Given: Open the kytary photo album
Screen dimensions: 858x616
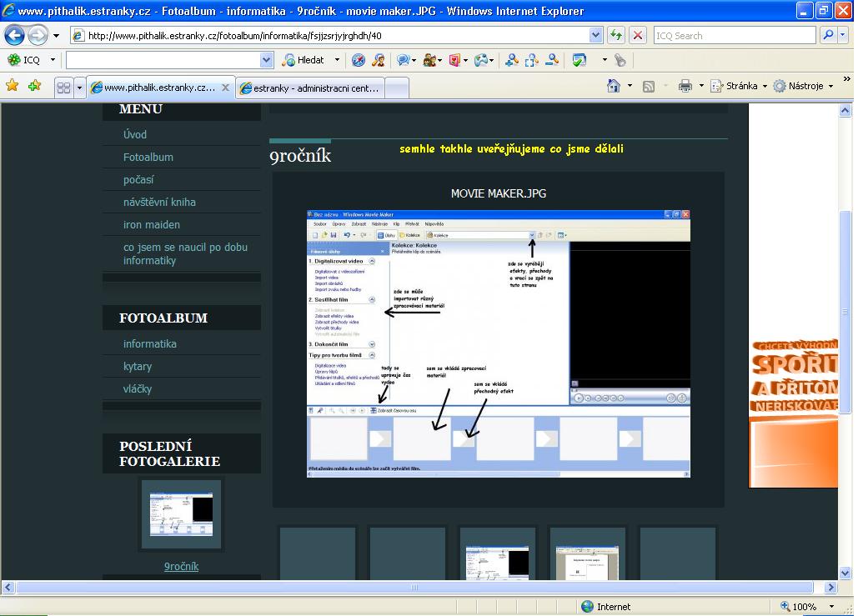Looking at the screenshot, I should [138, 367].
